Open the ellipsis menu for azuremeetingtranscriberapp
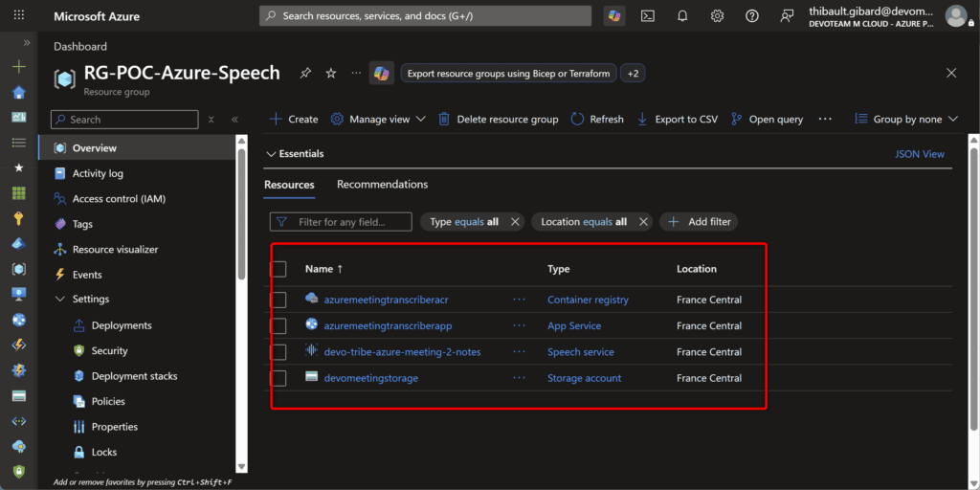The image size is (980, 490). [x=520, y=325]
